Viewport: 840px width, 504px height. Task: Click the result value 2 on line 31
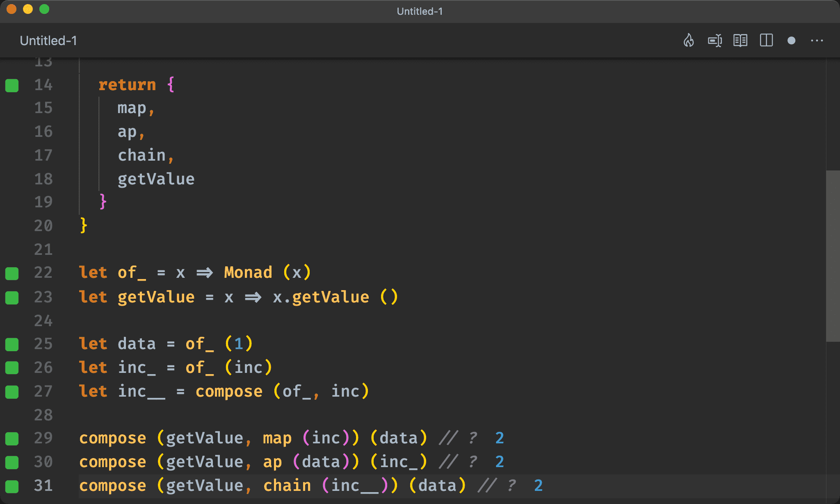click(x=539, y=486)
